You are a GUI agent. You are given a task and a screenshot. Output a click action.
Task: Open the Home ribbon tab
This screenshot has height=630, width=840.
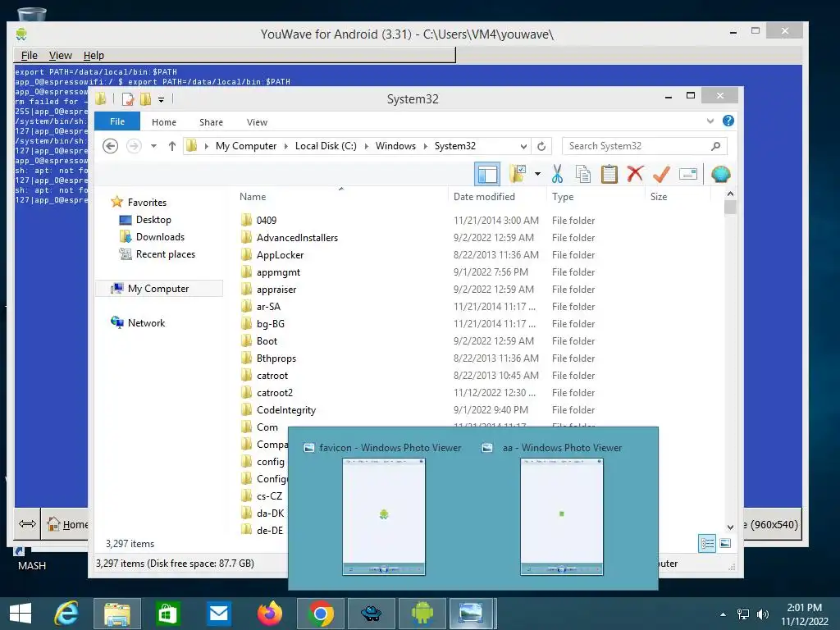tap(164, 122)
